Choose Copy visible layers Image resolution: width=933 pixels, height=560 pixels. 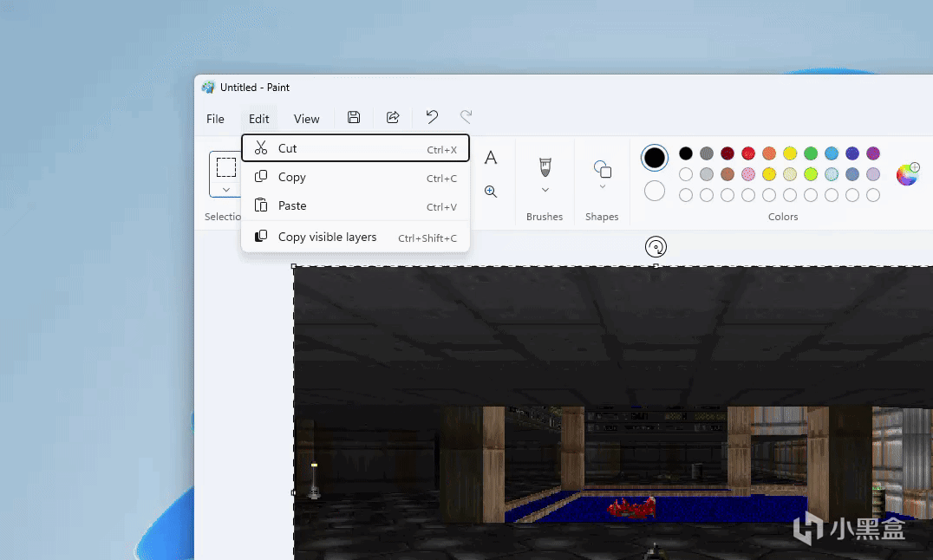pyautogui.click(x=356, y=237)
